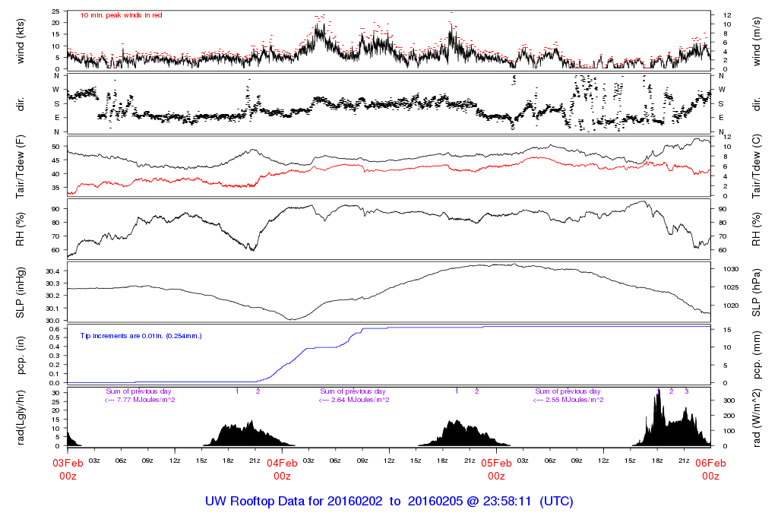The width and height of the screenshot is (778, 532).
Task: Click the '1020' hPa pressure tick value
Action: 730,306
